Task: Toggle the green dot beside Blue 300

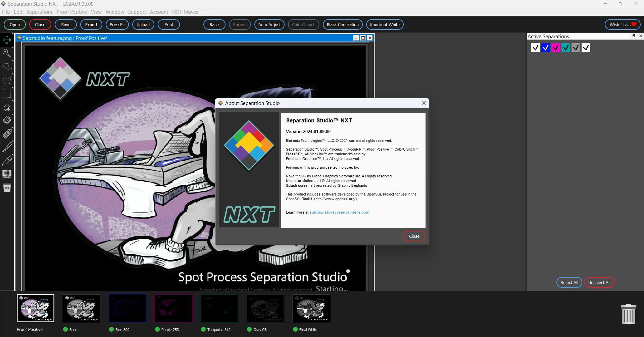Action: pyautogui.click(x=111, y=329)
